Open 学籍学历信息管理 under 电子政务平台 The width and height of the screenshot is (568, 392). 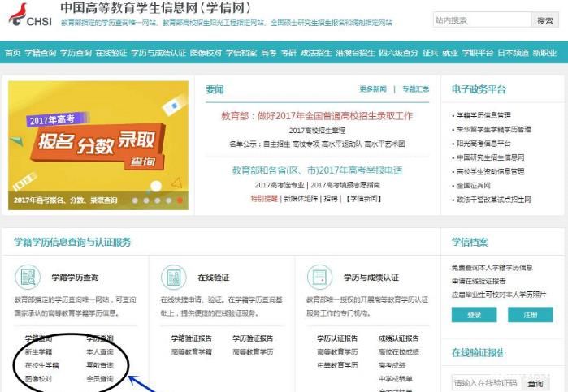[x=483, y=115]
